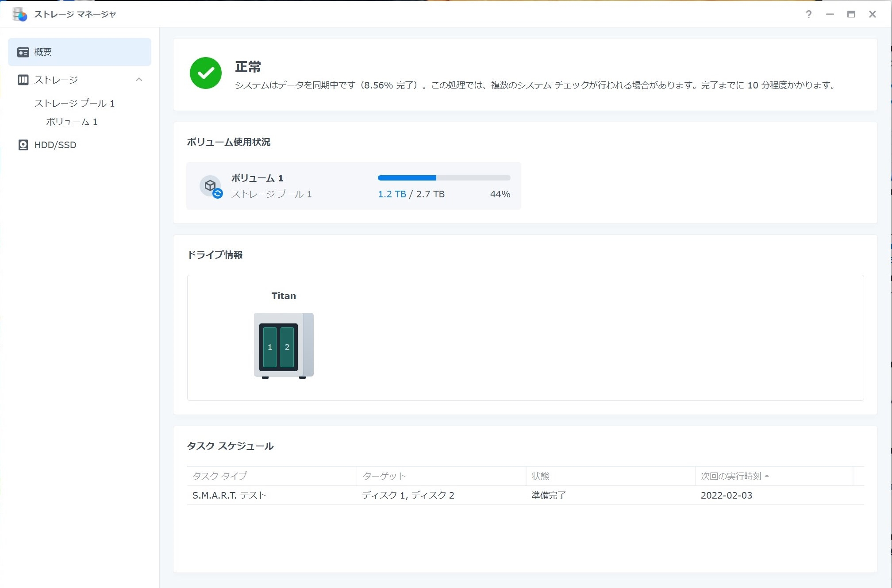Open ボリューム 1 in sidebar

72,122
